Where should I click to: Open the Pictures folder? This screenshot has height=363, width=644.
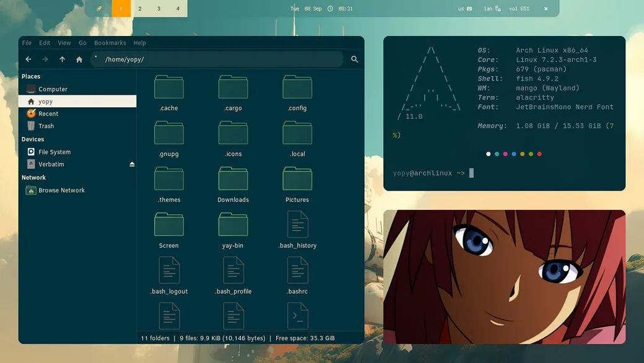tap(297, 185)
